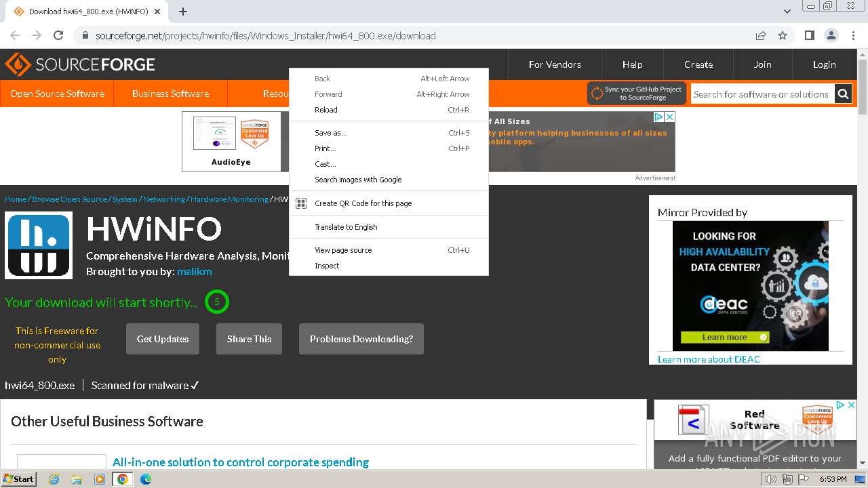Open the Chrome profile avatar

coord(831,35)
